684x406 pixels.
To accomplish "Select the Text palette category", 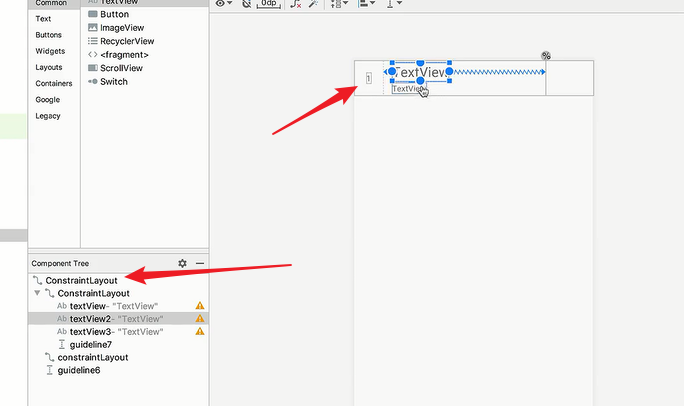I will [x=43, y=19].
